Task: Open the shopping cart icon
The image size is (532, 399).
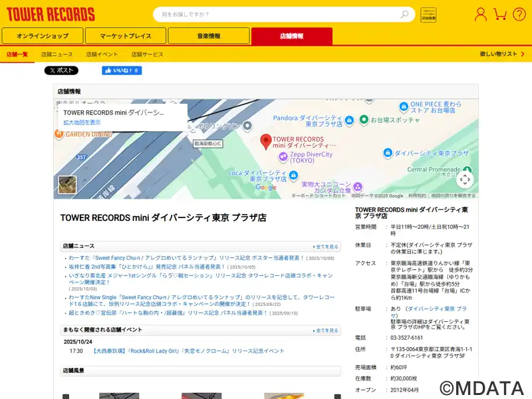Action: (x=500, y=15)
